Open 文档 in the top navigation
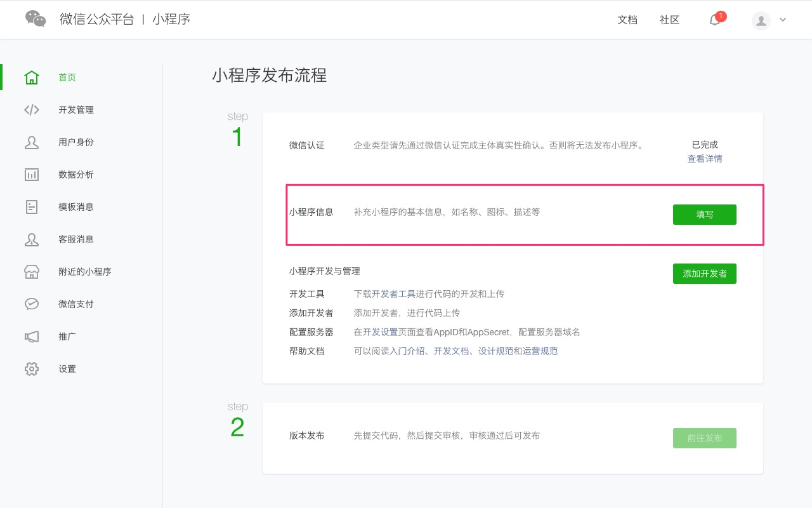 (627, 20)
